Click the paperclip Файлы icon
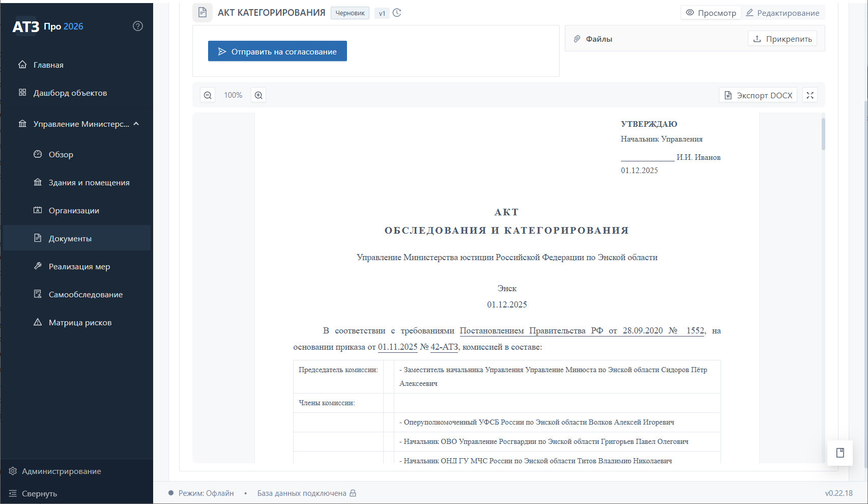This screenshot has width=868, height=504. pyautogui.click(x=577, y=39)
